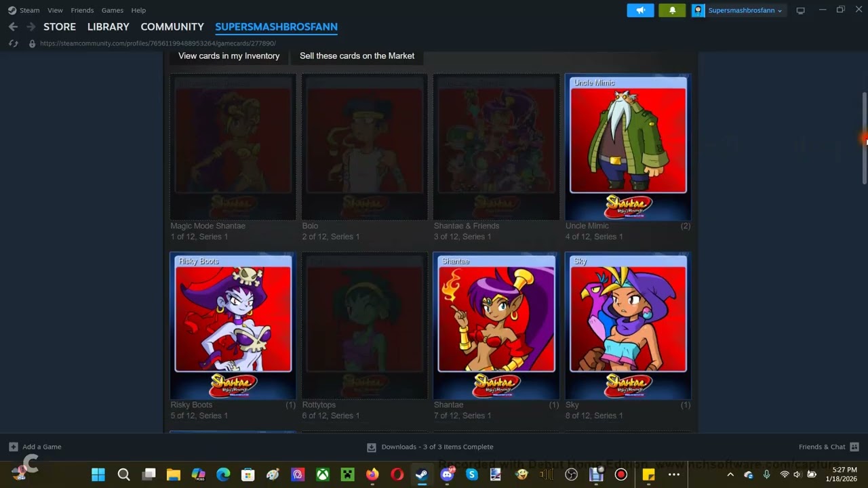The height and width of the screenshot is (488, 868).
Task: Open the View menu
Action: tap(55, 10)
